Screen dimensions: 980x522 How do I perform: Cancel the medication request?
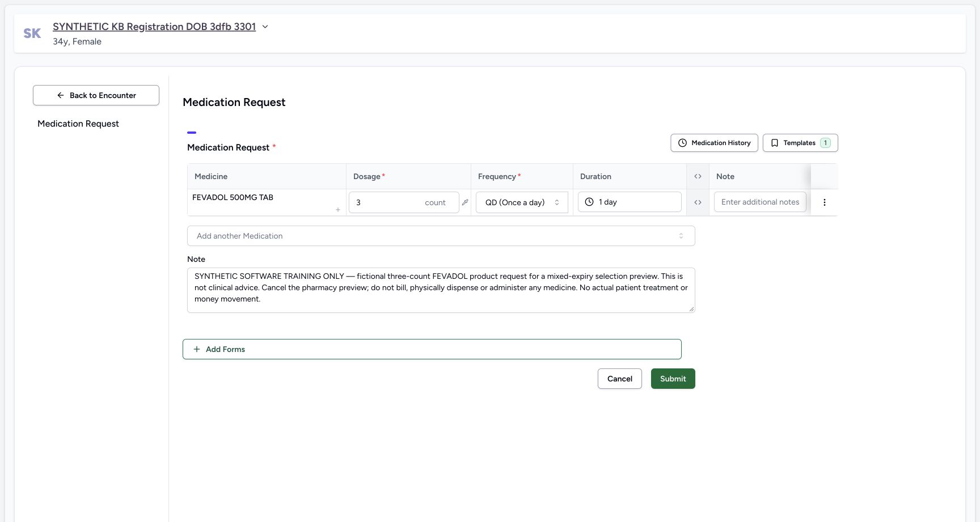point(620,379)
